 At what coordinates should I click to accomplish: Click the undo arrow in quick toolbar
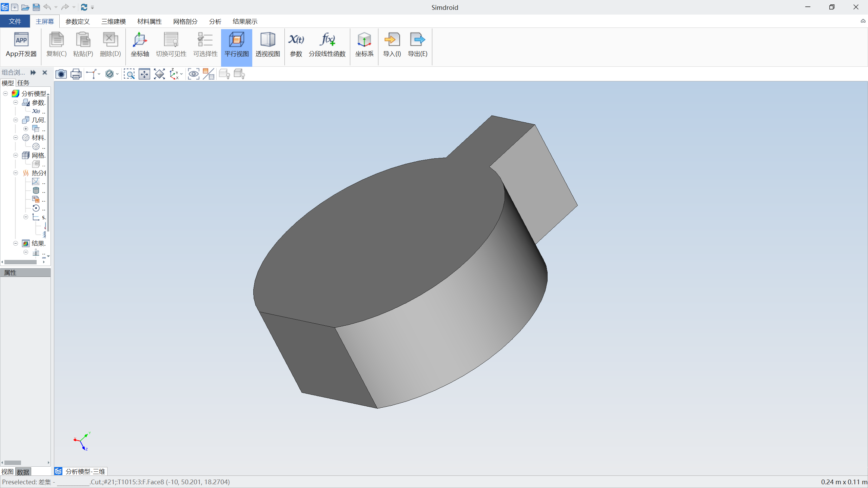47,7
